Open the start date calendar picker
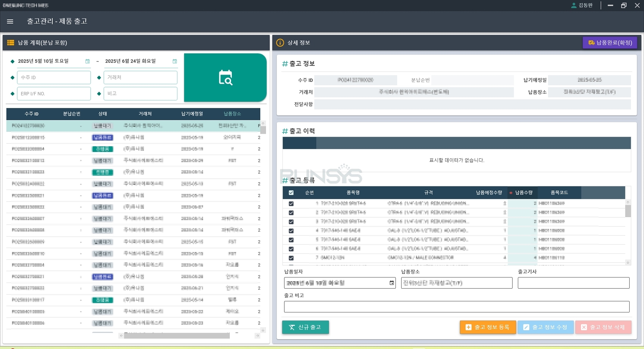 (88, 61)
